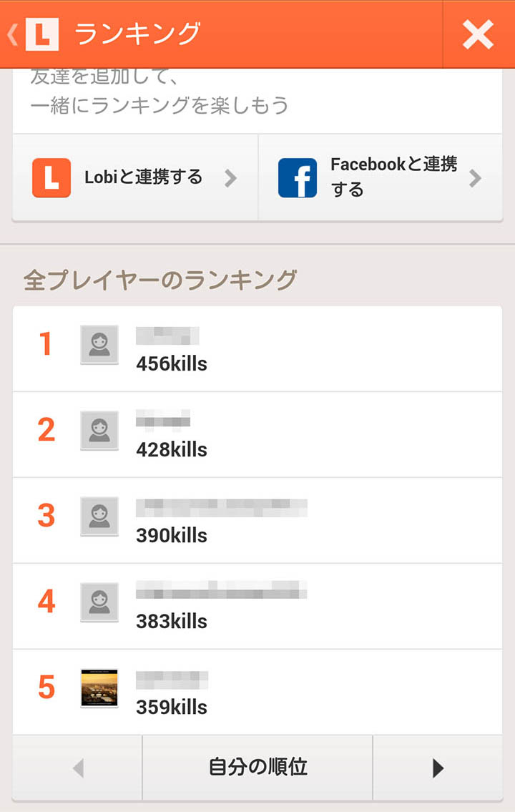Tap the Facebookと連携する link text

[393, 177]
